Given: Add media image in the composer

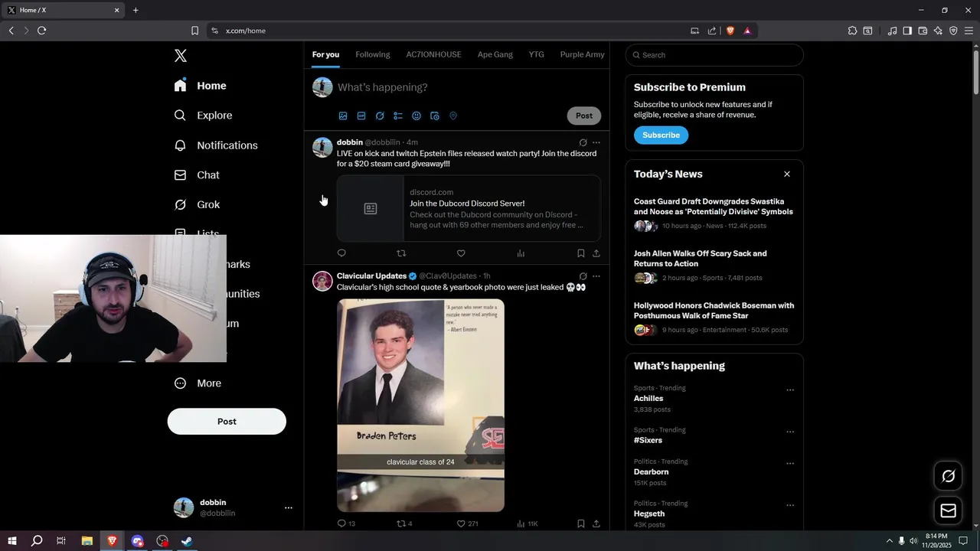Looking at the screenshot, I should [x=343, y=116].
